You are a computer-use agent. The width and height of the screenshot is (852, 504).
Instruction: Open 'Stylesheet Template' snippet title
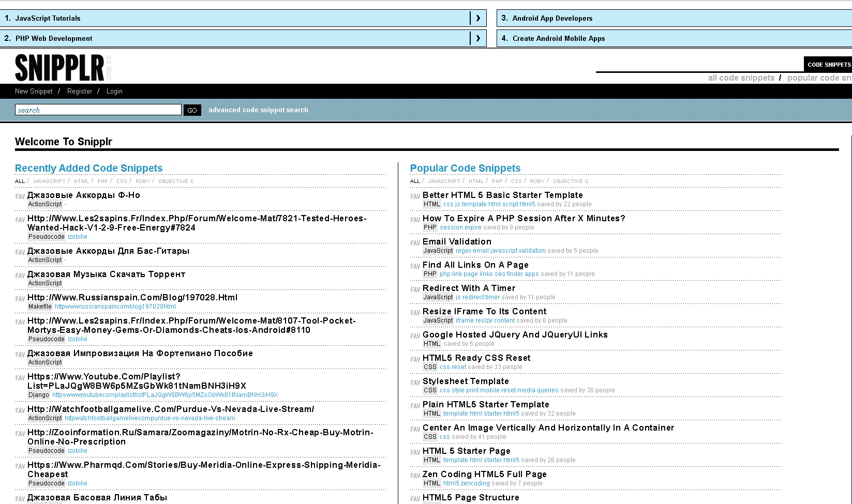[x=466, y=381]
